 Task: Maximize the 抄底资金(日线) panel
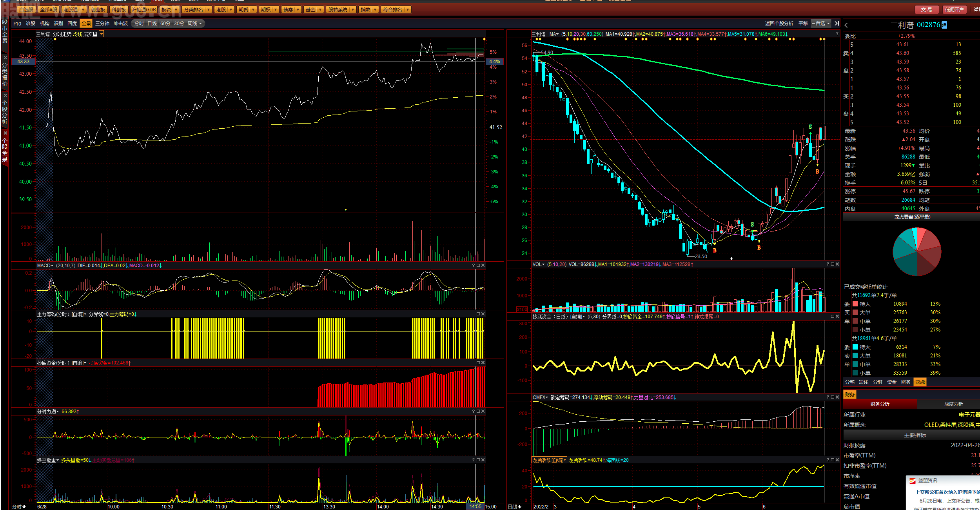click(833, 317)
